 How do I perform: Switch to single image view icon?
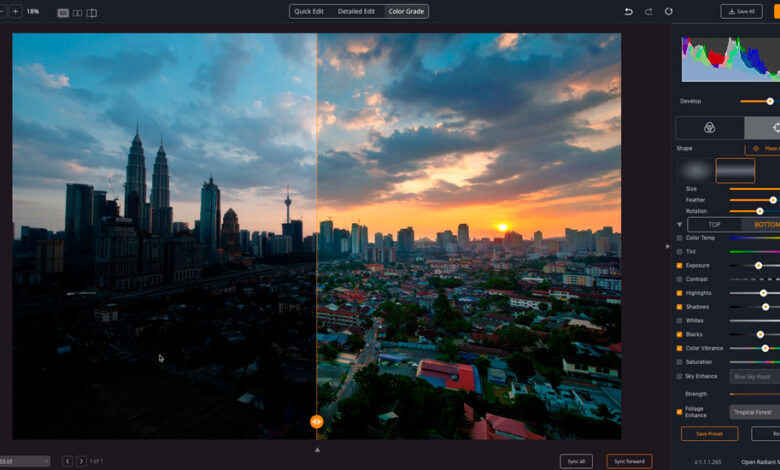click(63, 13)
